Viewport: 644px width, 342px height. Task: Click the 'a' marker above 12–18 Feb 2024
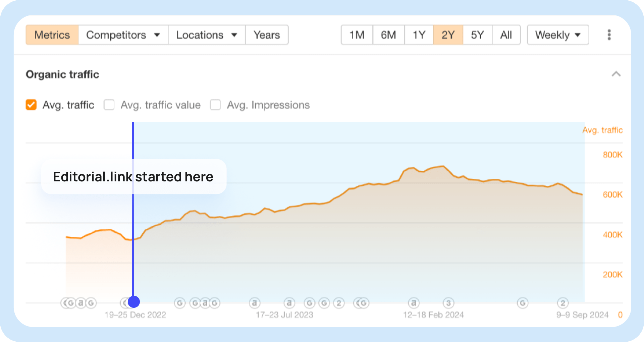pyautogui.click(x=414, y=303)
